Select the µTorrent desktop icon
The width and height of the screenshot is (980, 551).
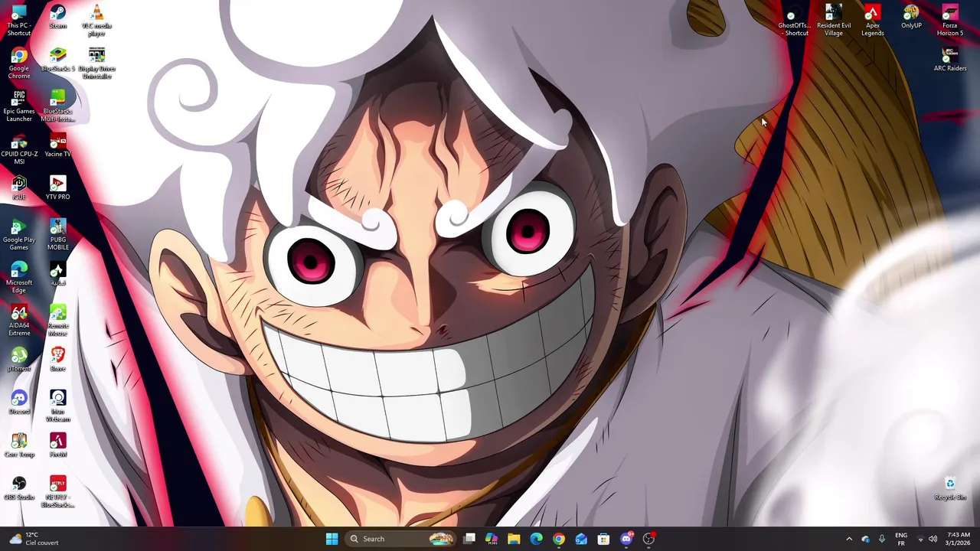pos(19,360)
